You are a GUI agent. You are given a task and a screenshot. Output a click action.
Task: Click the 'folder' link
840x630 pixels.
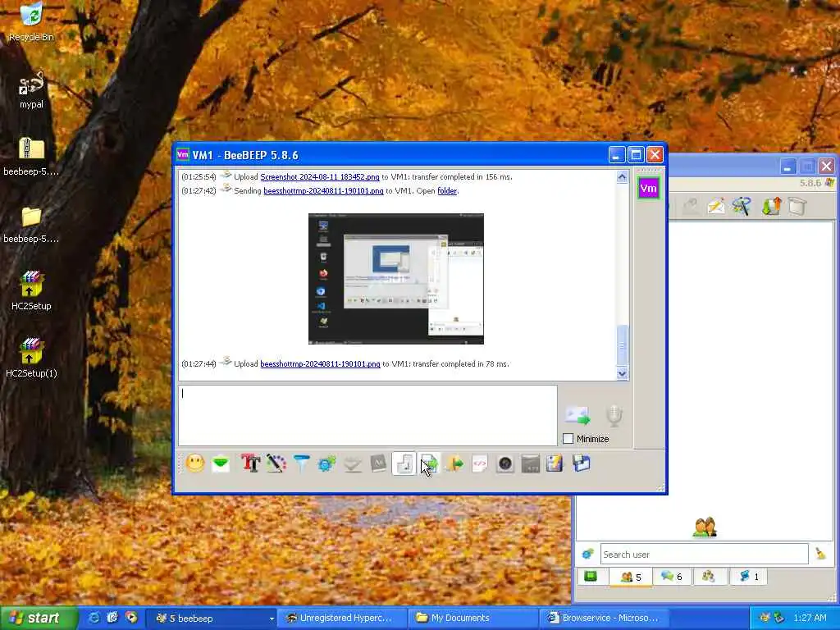(447, 190)
